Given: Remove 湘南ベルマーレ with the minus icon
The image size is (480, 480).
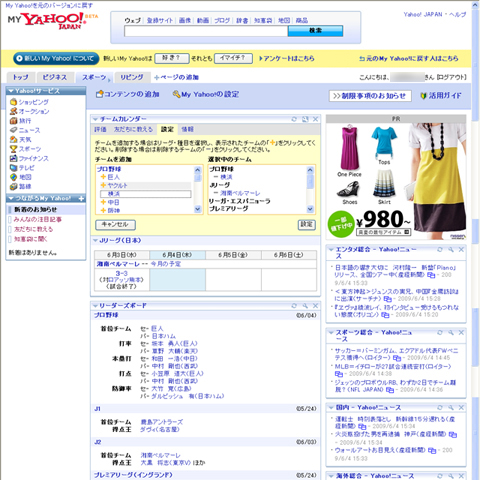Looking at the screenshot, I should [216, 193].
